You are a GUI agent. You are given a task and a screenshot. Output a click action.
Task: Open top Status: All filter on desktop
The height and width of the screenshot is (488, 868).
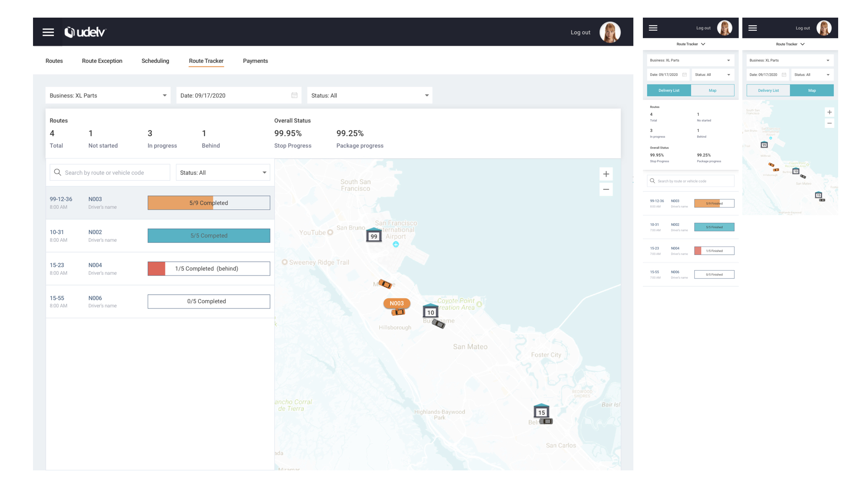370,95
